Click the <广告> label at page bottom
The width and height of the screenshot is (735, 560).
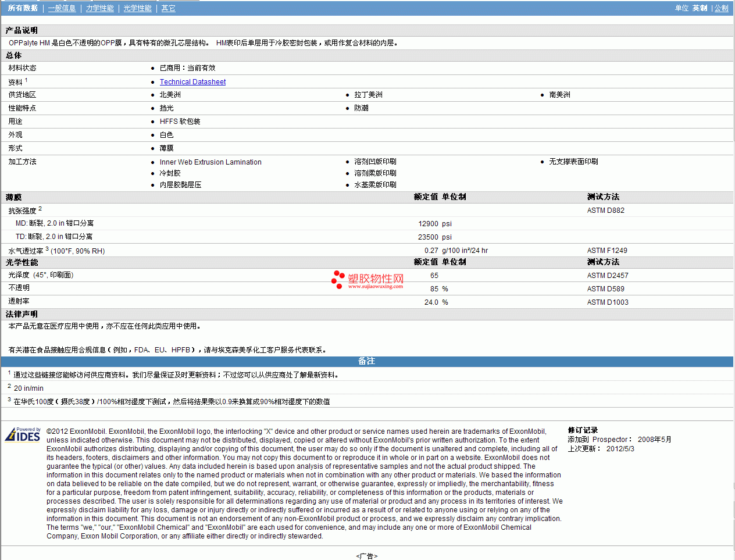click(x=367, y=557)
